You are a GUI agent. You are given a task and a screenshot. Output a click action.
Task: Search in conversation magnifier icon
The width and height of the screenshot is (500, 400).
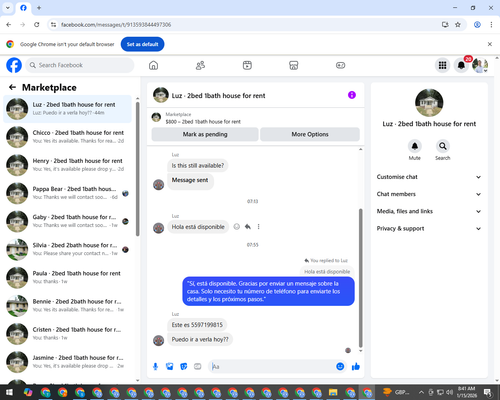[443, 146]
